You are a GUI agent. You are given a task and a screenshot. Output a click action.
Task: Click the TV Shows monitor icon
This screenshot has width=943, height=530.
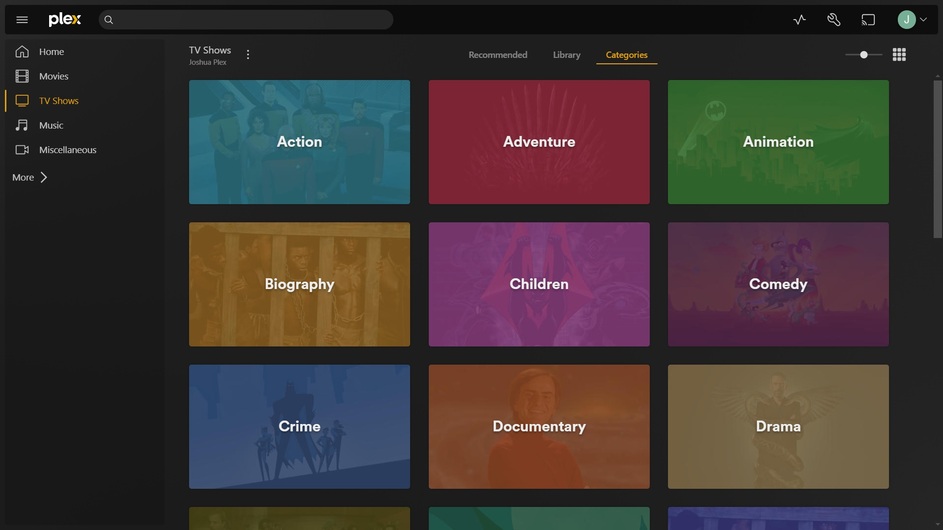tap(22, 100)
